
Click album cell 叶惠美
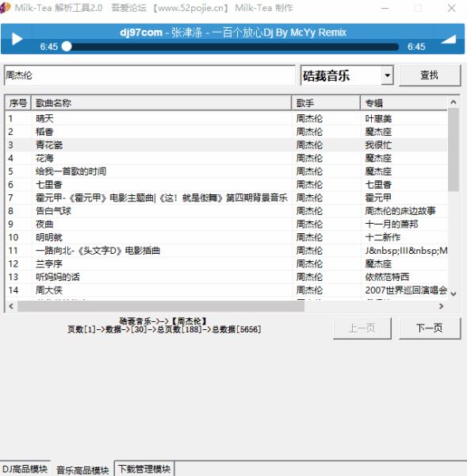378,118
